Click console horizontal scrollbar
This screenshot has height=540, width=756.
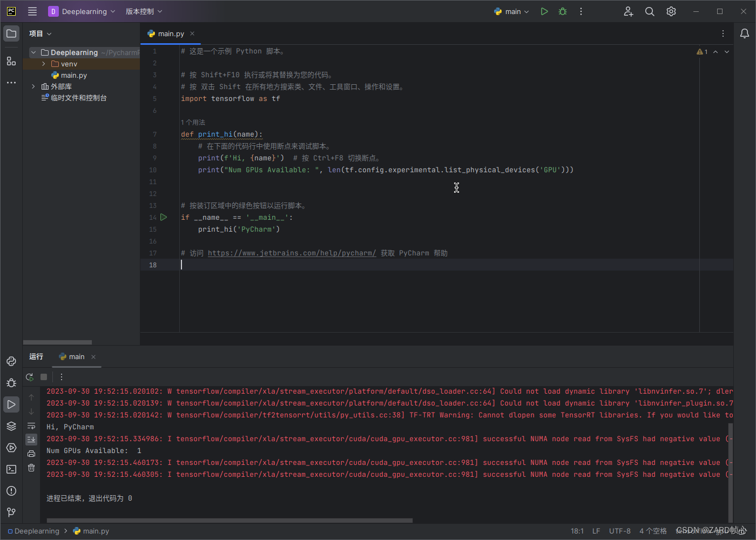click(230, 521)
